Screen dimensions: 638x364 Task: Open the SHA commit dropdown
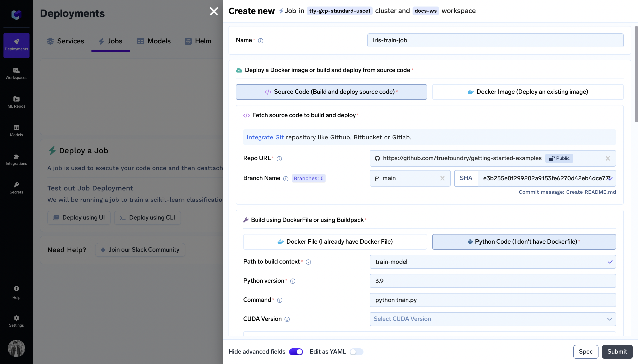(x=546, y=178)
